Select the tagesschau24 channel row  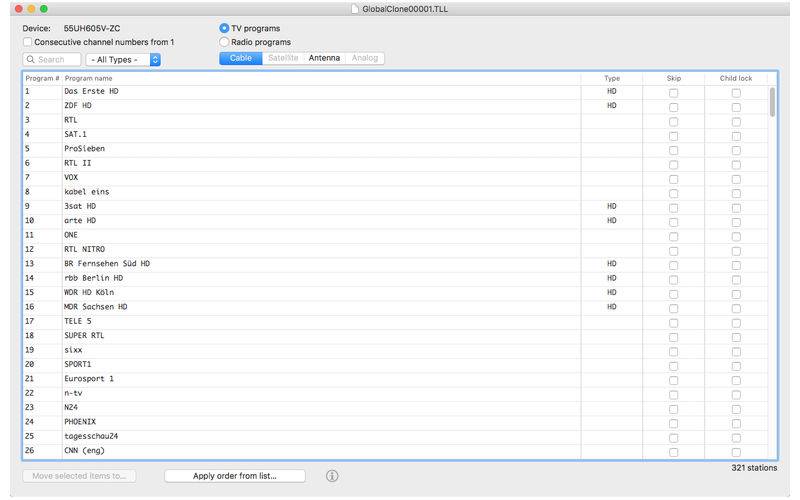click(x=395, y=436)
